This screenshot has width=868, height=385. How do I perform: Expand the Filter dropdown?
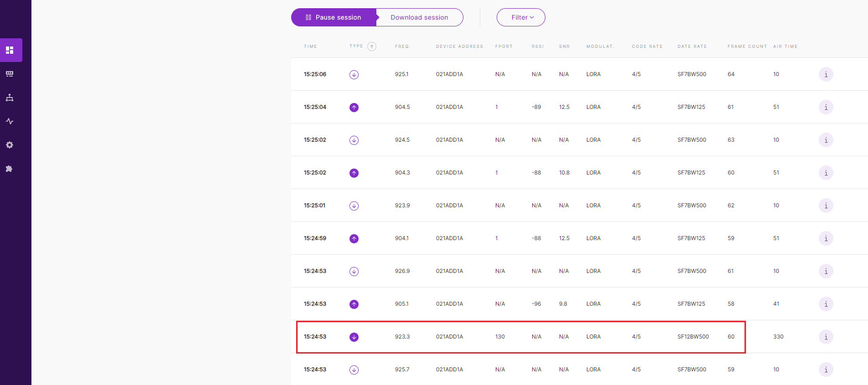click(521, 17)
